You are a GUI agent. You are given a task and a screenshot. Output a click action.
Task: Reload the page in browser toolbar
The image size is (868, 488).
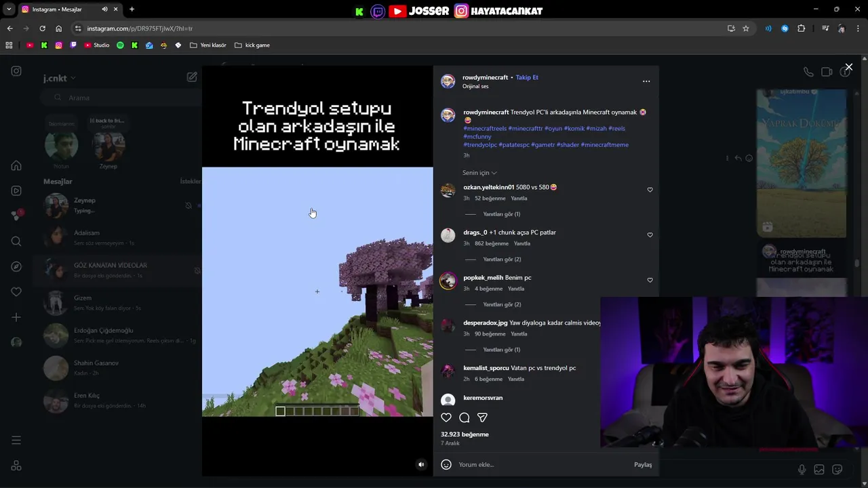(42, 28)
